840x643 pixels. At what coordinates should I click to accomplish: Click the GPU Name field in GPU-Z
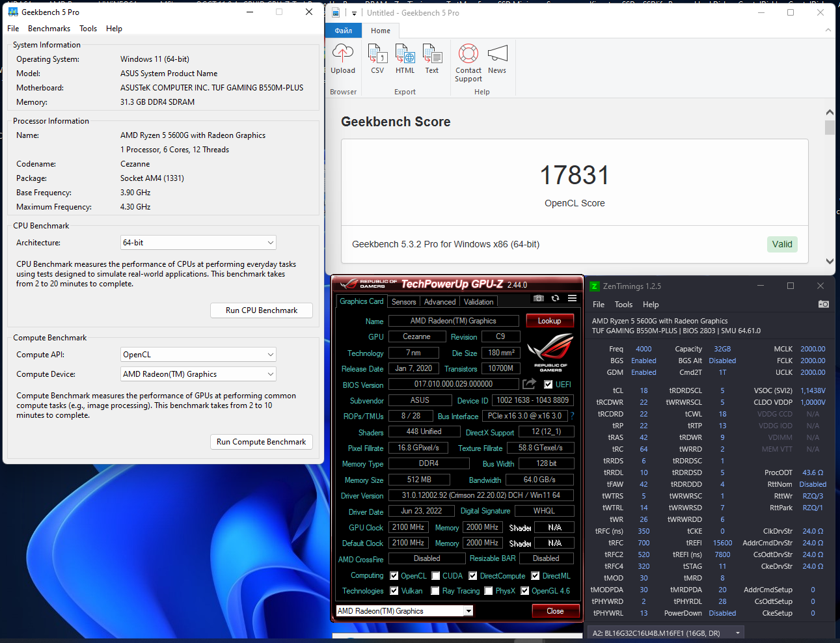(x=454, y=321)
